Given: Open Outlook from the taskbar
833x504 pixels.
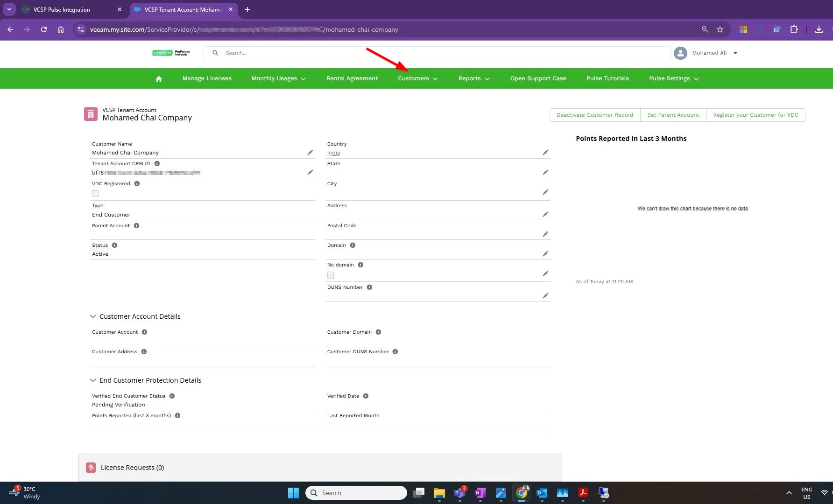Looking at the screenshot, I should coord(542,493).
